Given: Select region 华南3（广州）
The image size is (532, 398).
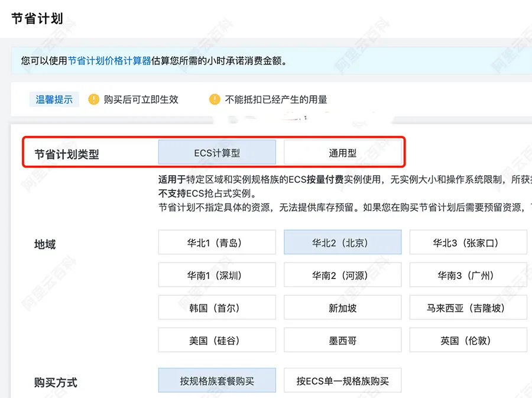Looking at the screenshot, I should 468,274.
